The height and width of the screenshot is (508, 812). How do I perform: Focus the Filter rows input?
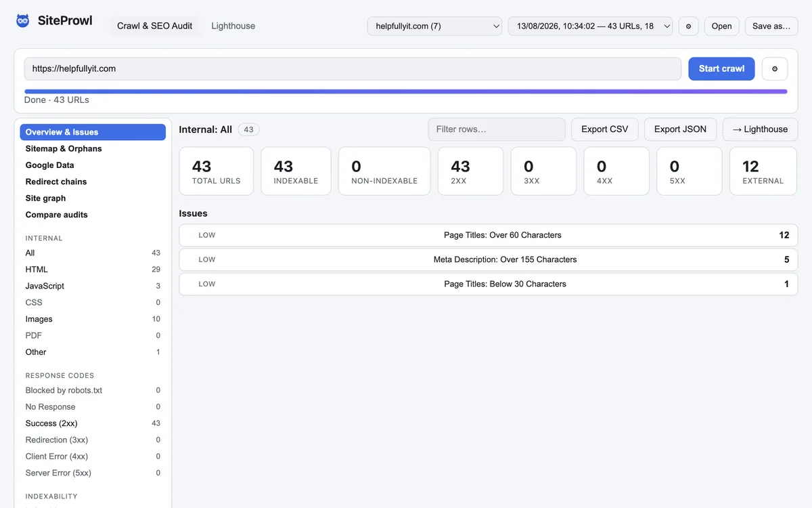click(497, 129)
